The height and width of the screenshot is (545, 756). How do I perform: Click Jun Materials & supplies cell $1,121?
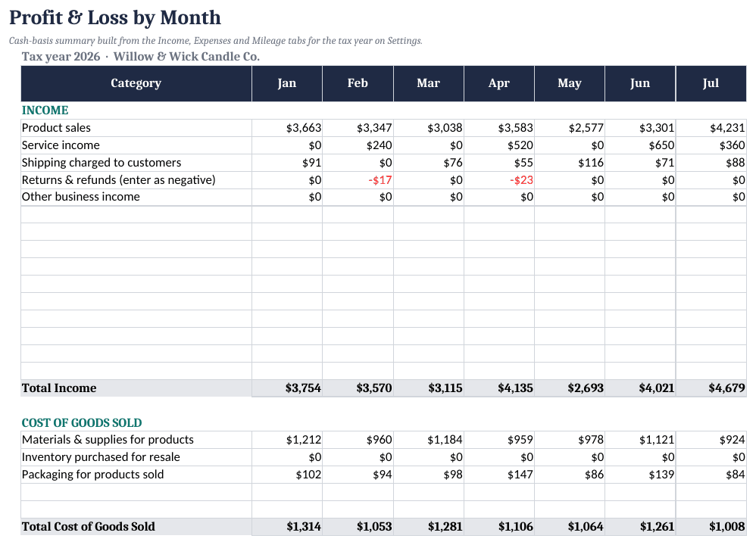[x=640, y=440]
